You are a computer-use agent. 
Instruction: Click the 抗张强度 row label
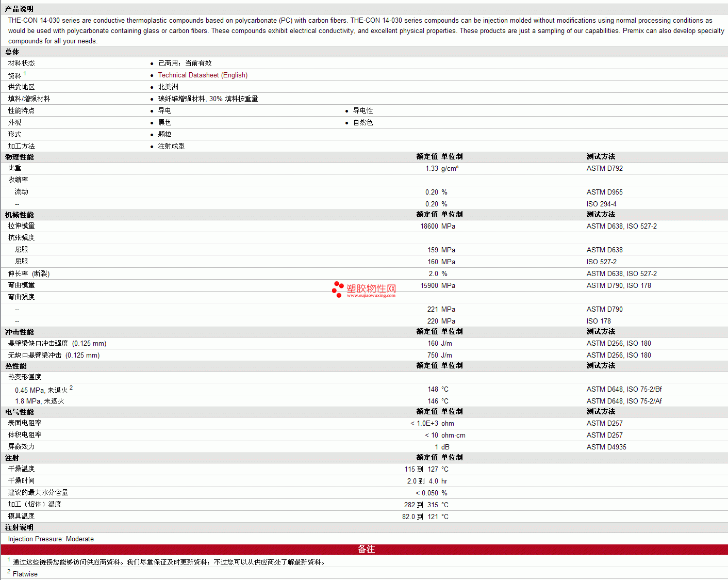22,238
